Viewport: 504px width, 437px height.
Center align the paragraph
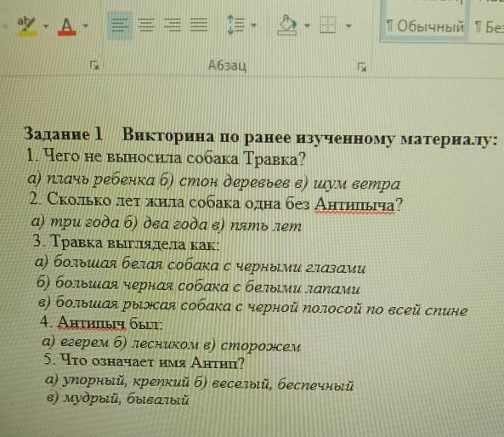pos(146,26)
